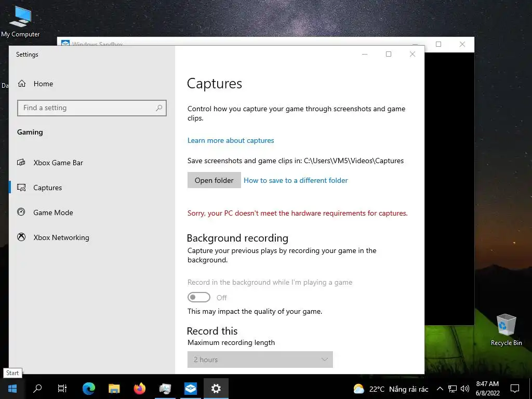This screenshot has height=399, width=532.
Task: Close the Windows Sandbox window
Action: pyautogui.click(x=462, y=44)
